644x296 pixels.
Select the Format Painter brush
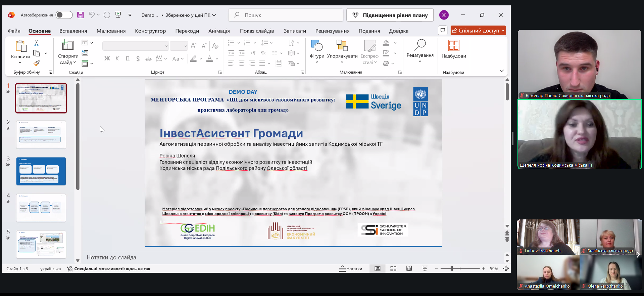[x=37, y=63]
